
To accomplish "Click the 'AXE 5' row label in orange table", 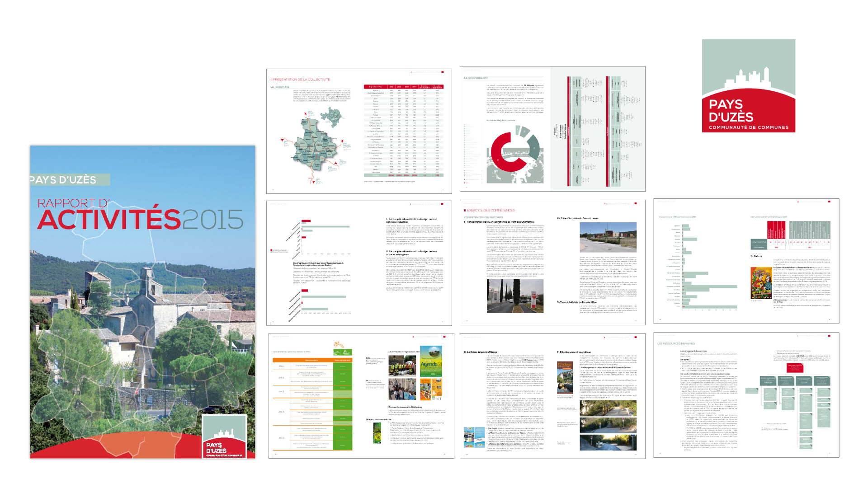I will (281, 438).
